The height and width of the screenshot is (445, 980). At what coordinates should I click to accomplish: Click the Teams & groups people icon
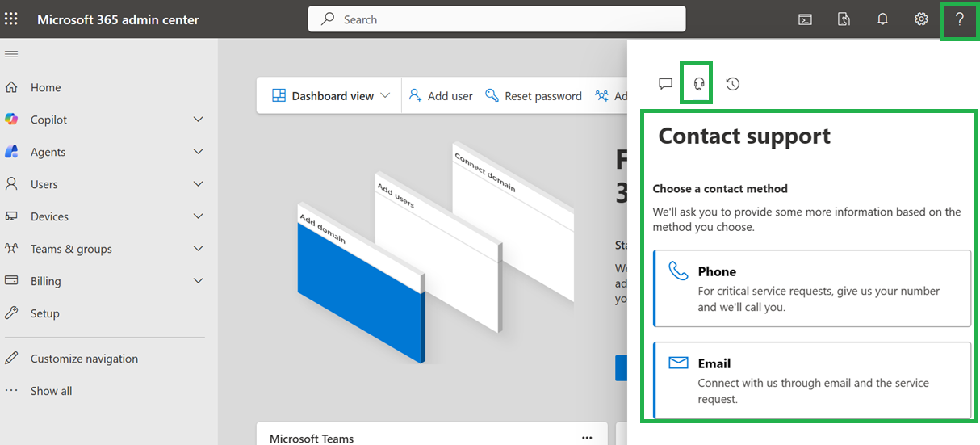tap(11, 249)
